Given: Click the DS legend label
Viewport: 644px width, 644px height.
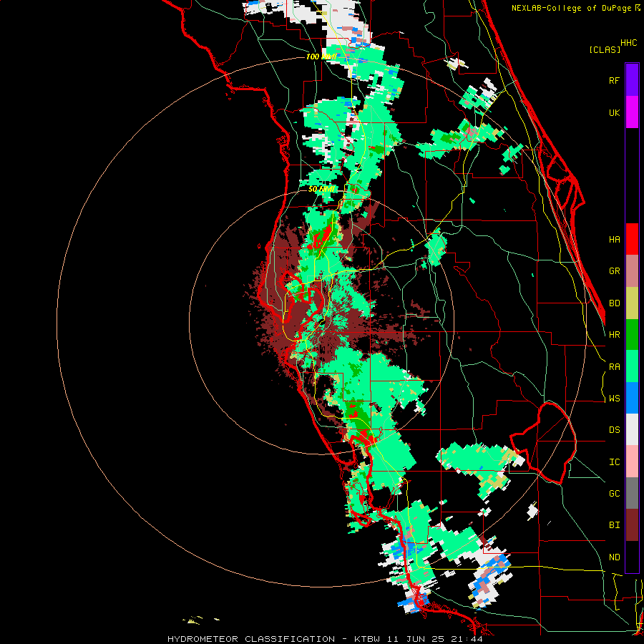Looking at the screenshot, I should pos(614,430).
